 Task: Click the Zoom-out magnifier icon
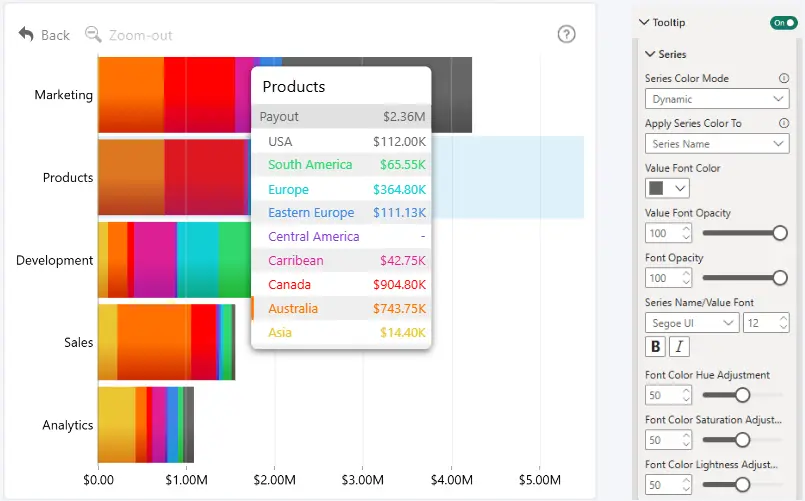click(93, 34)
